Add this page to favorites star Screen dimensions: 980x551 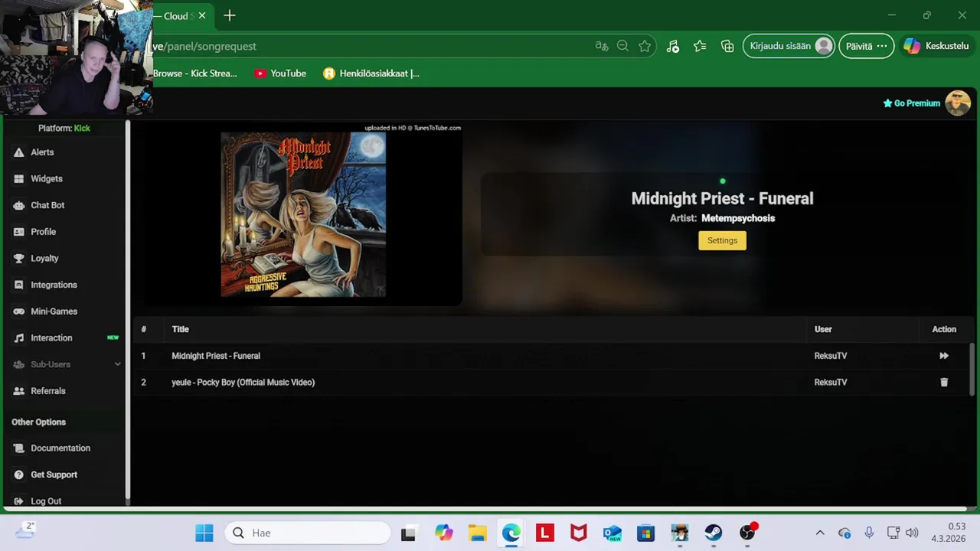(x=645, y=46)
